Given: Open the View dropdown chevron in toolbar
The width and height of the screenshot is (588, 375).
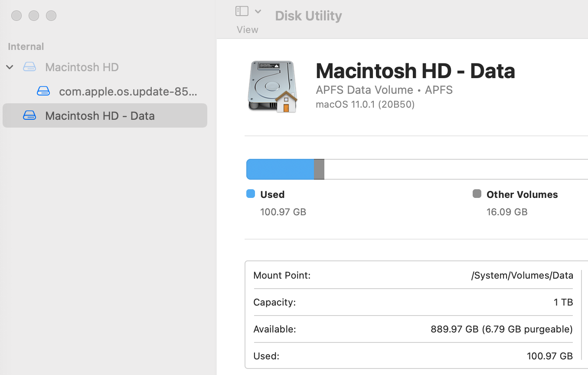Looking at the screenshot, I should (258, 11).
